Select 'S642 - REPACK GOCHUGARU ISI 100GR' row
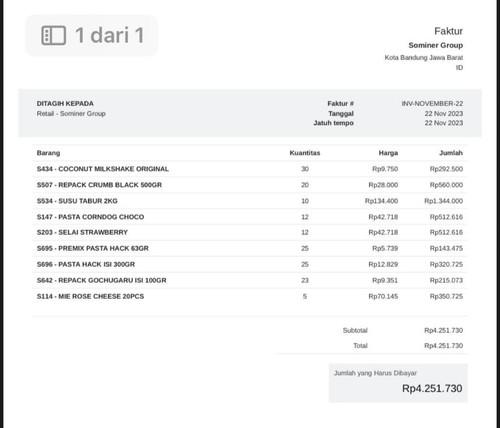 (x=250, y=280)
